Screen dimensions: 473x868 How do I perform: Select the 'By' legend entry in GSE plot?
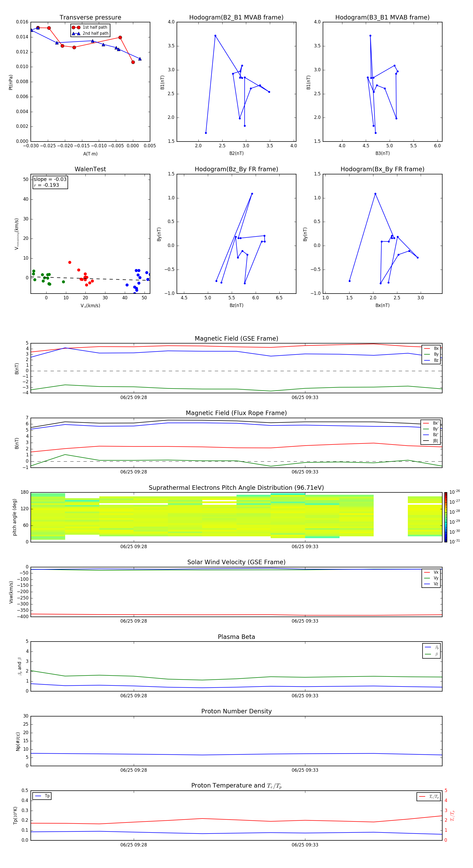pos(431,355)
